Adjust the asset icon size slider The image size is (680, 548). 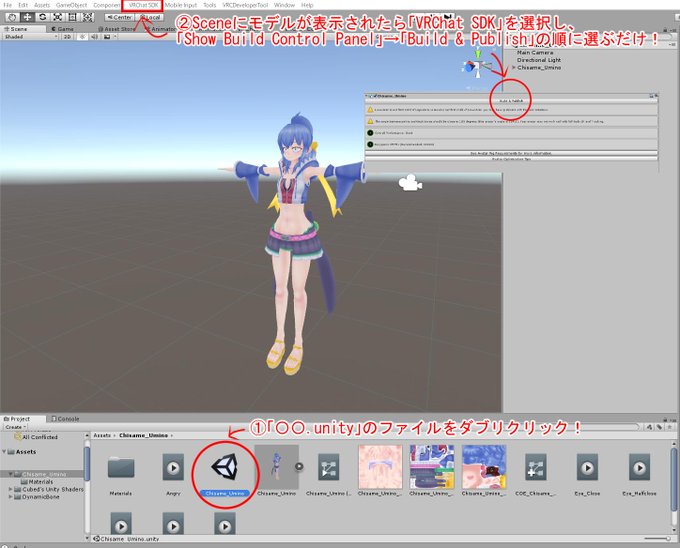tap(658, 538)
